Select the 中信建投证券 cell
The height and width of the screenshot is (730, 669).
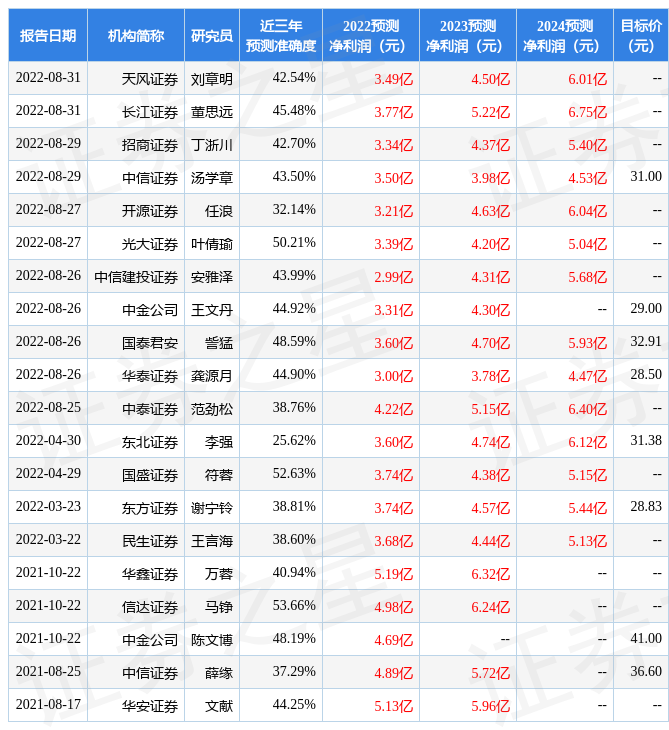tap(136, 277)
